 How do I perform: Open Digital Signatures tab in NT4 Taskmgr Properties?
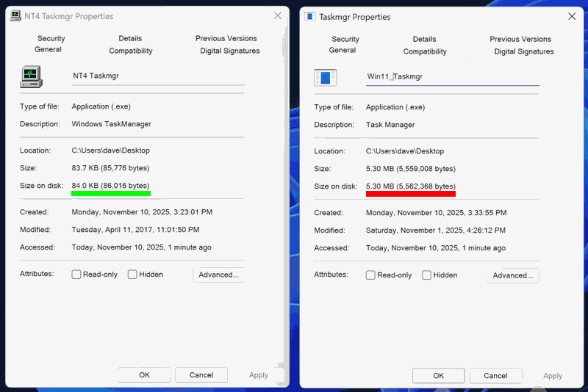229,51
